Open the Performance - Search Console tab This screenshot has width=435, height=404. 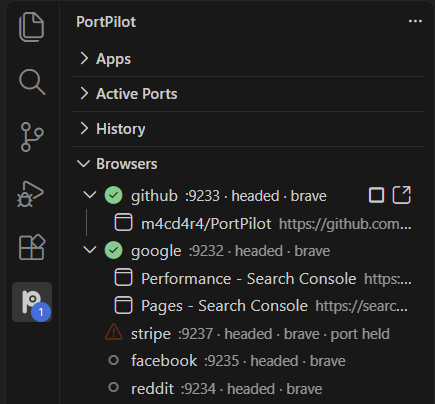247,278
